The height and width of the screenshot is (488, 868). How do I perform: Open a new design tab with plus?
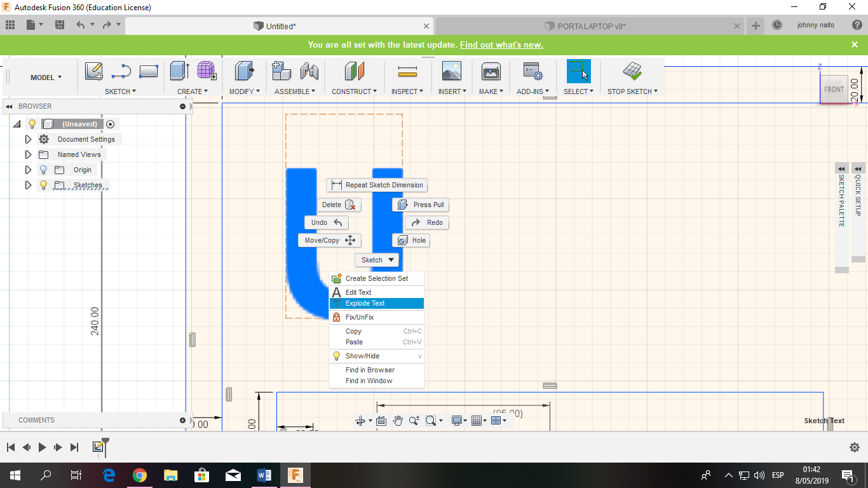pos(756,26)
